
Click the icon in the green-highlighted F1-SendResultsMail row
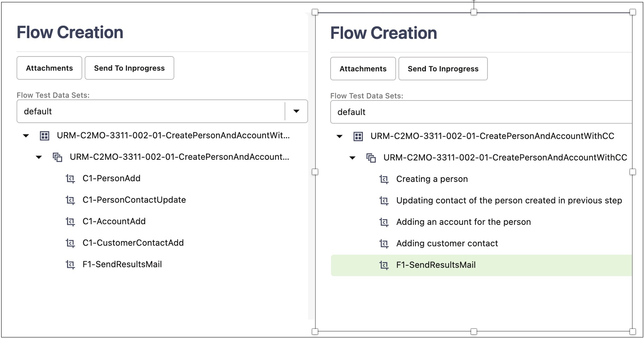click(x=384, y=265)
